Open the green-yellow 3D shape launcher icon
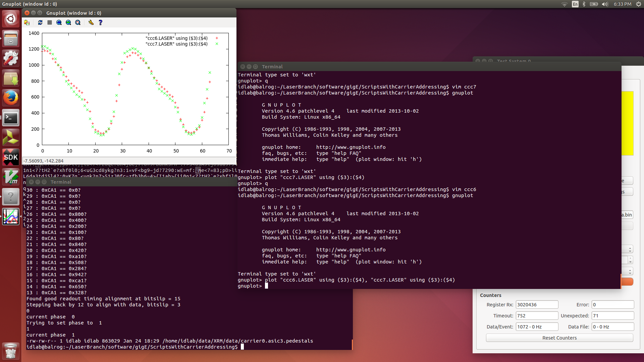This screenshot has height=362, width=644. [11, 138]
